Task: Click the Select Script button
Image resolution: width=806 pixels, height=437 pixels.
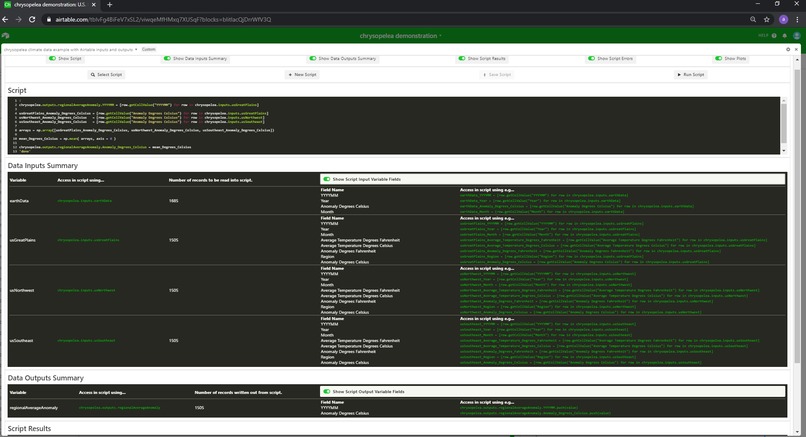Action: coord(106,75)
